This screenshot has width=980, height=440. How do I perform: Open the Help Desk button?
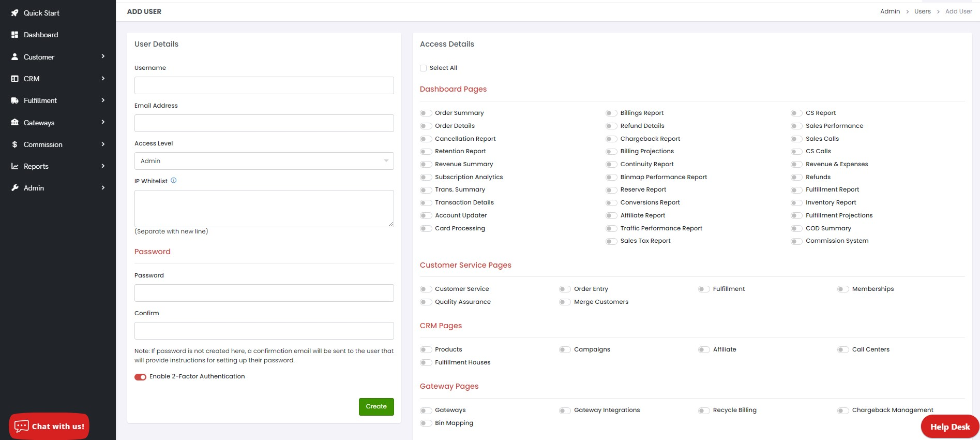tap(949, 427)
